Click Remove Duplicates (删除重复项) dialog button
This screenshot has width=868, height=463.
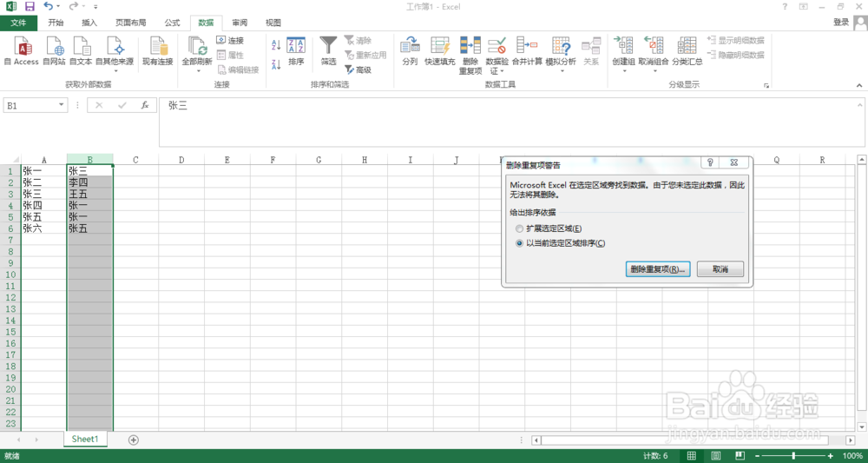point(658,269)
